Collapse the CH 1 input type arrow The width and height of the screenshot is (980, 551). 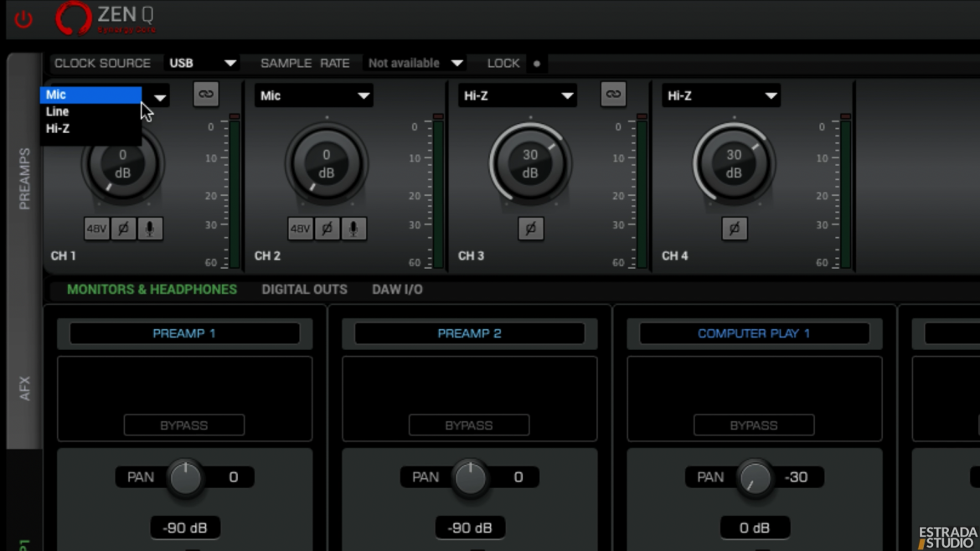click(160, 97)
